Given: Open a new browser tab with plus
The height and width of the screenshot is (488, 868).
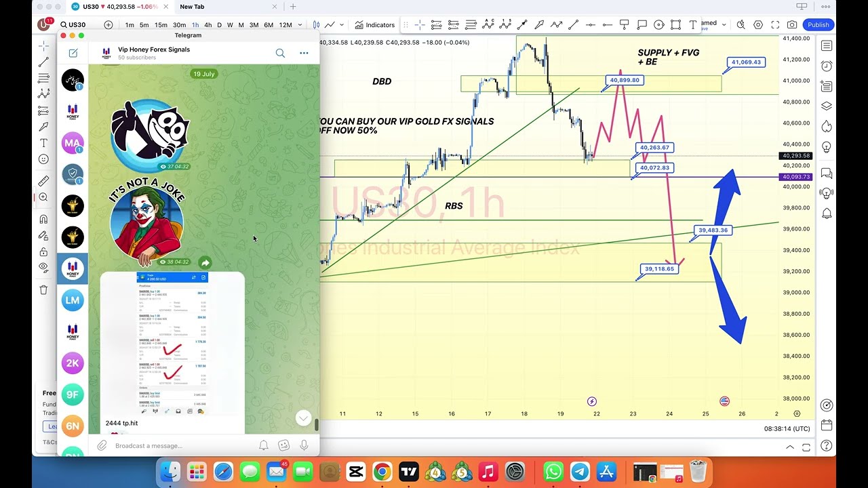Looking at the screenshot, I should pyautogui.click(x=293, y=7).
